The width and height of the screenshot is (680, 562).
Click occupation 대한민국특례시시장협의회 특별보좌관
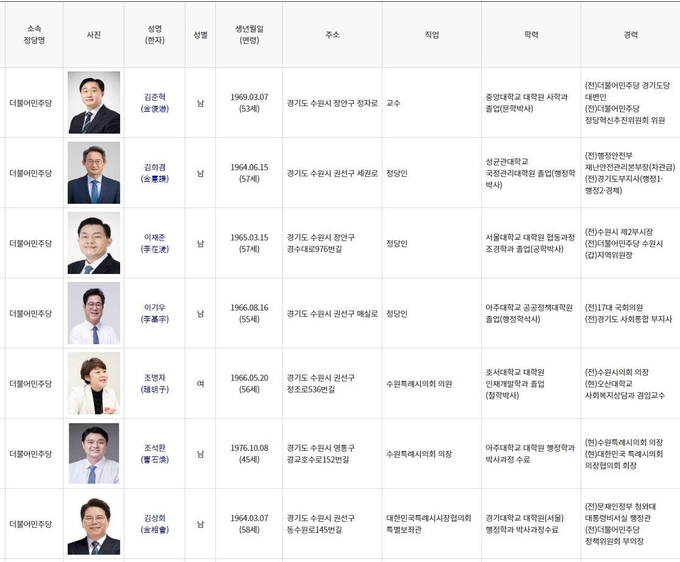(x=428, y=524)
